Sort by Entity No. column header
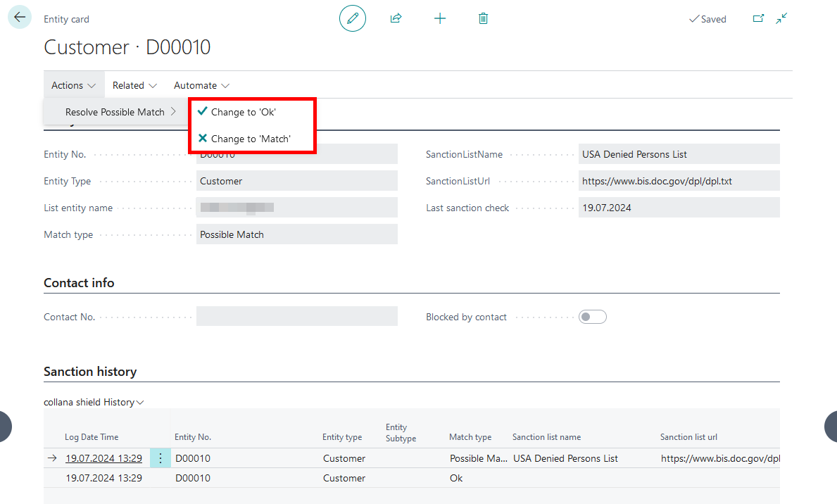837x504 pixels. click(x=193, y=436)
